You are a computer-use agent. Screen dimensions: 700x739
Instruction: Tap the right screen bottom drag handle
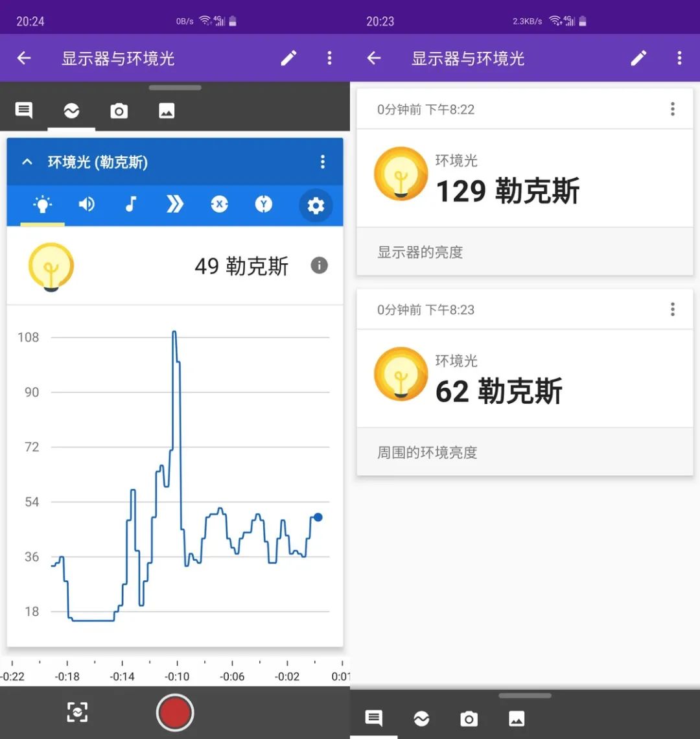524,696
